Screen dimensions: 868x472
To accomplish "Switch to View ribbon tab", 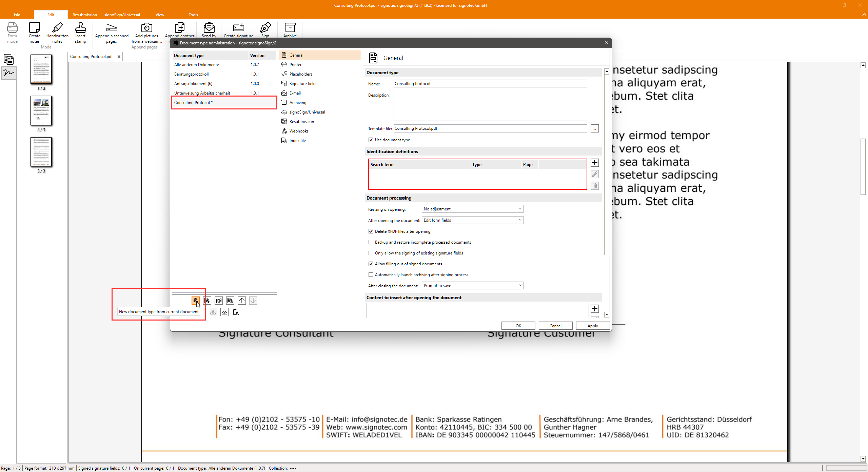I will point(160,15).
